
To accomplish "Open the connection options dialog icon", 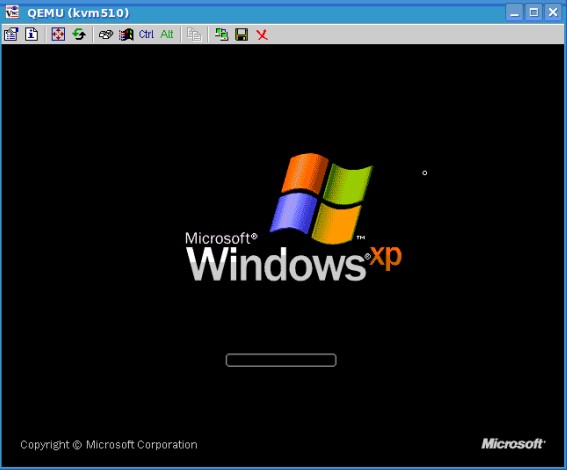I will pos(11,34).
